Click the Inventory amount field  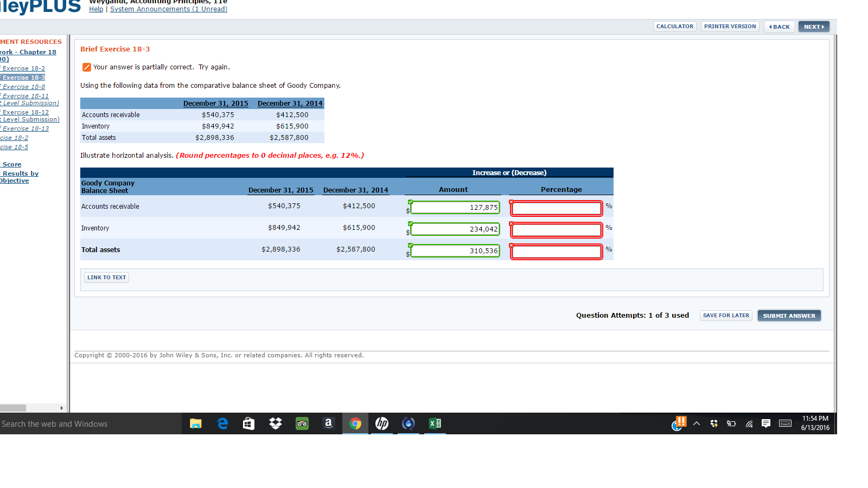[455, 229]
